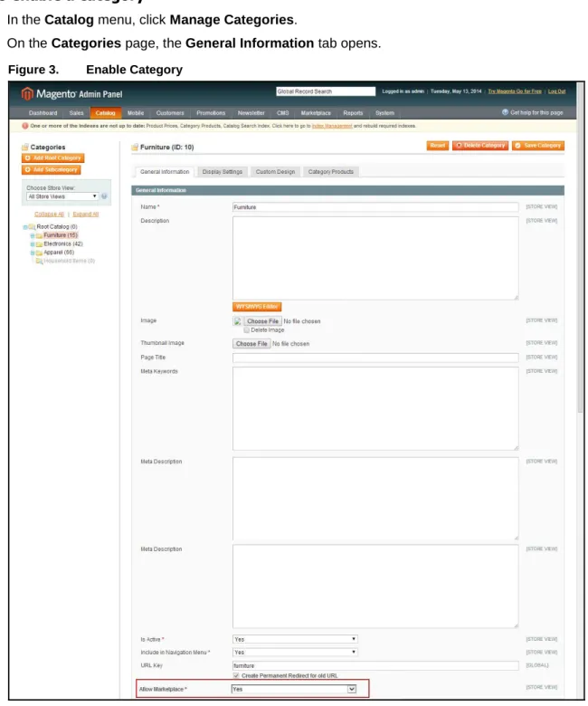The width and height of the screenshot is (588, 706).
Task: Switch to the General Information tab
Action: [x=165, y=172]
